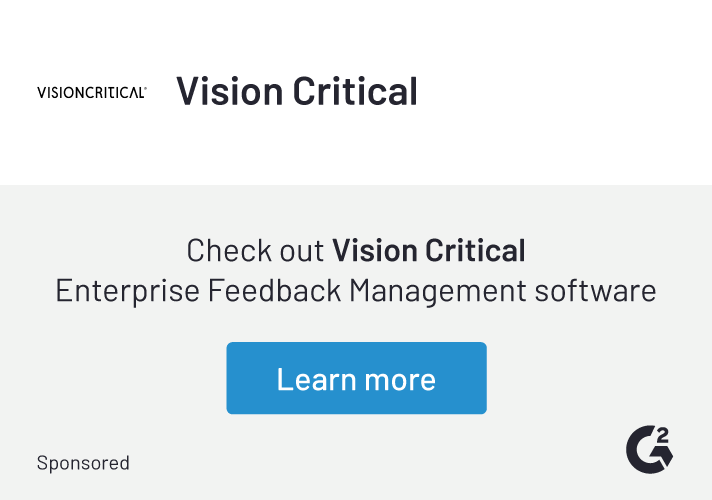This screenshot has height=500, width=712.
Task: Click the Sponsored label
Action: click(83, 463)
